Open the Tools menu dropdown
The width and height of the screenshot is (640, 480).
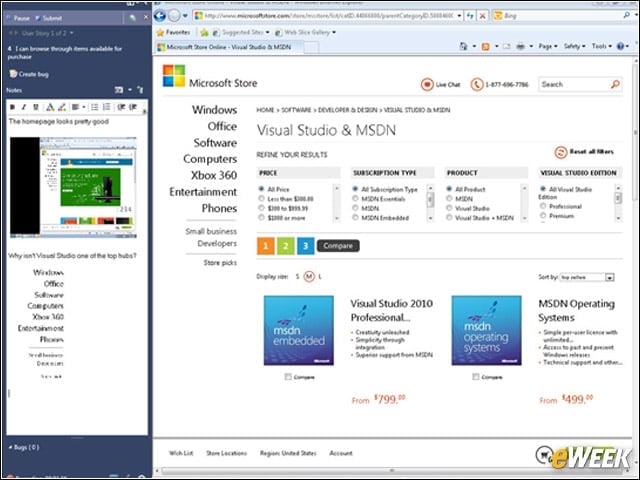(602, 47)
